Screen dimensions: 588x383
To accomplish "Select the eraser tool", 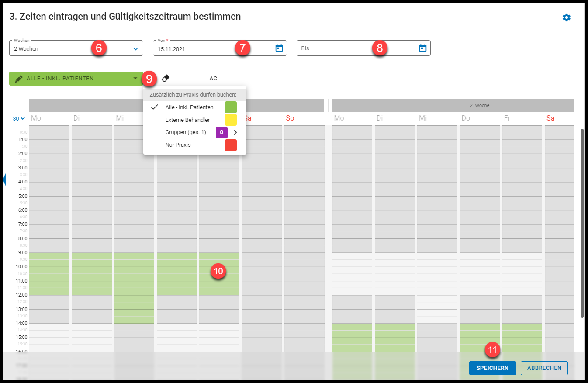I will [x=166, y=79].
